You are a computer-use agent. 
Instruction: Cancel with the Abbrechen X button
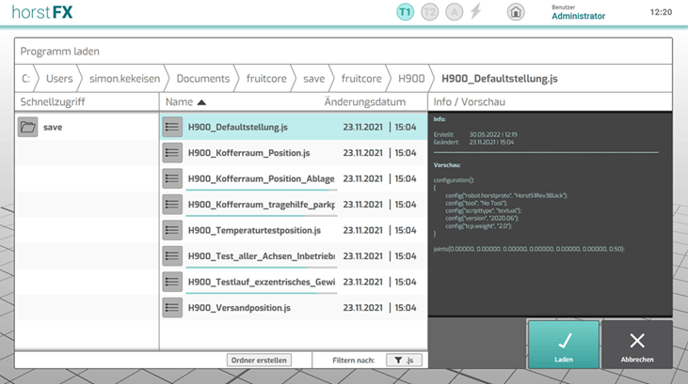(637, 345)
